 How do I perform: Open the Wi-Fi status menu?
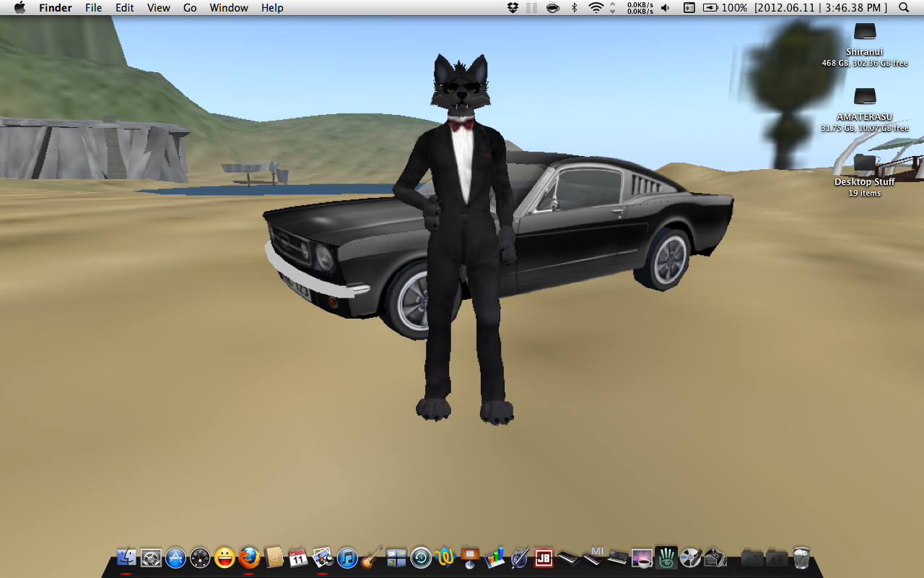pyautogui.click(x=596, y=8)
